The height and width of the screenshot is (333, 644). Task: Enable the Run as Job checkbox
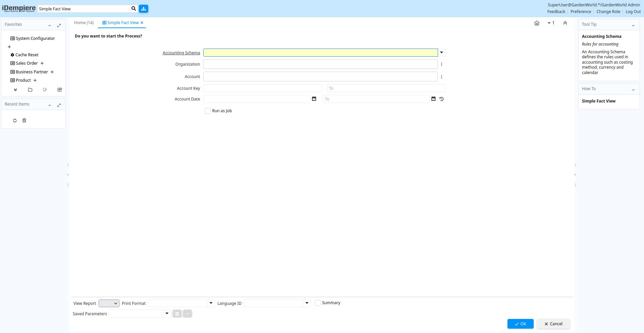208,111
